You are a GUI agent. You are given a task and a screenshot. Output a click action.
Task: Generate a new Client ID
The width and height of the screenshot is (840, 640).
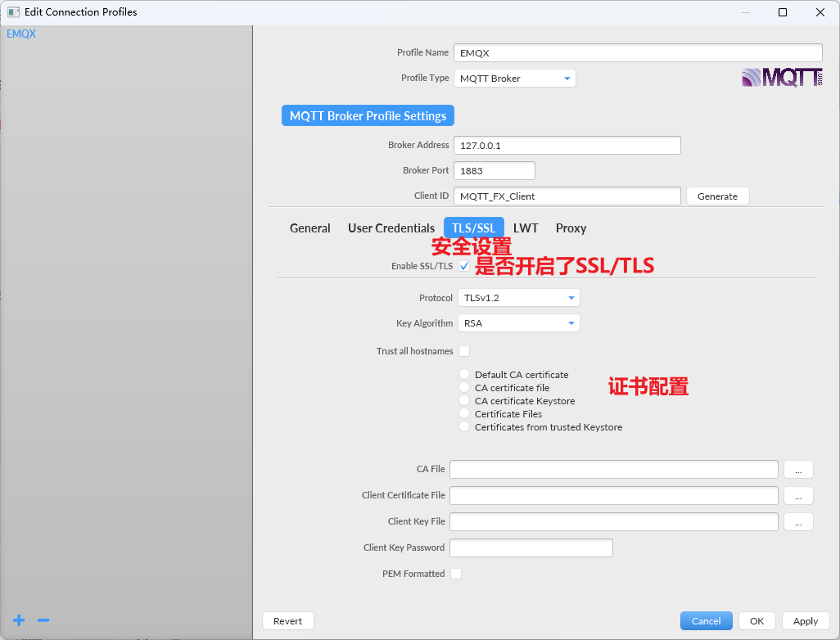point(717,196)
